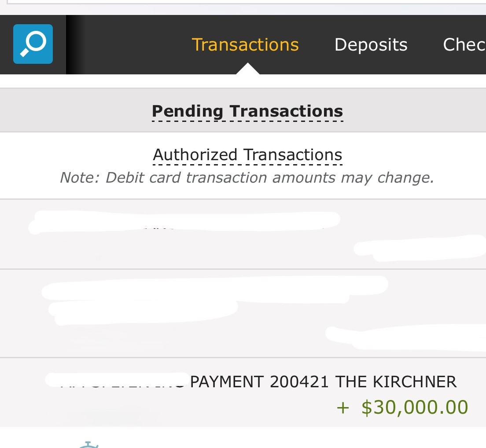Click the blue search magnifier icon

pos(33,44)
